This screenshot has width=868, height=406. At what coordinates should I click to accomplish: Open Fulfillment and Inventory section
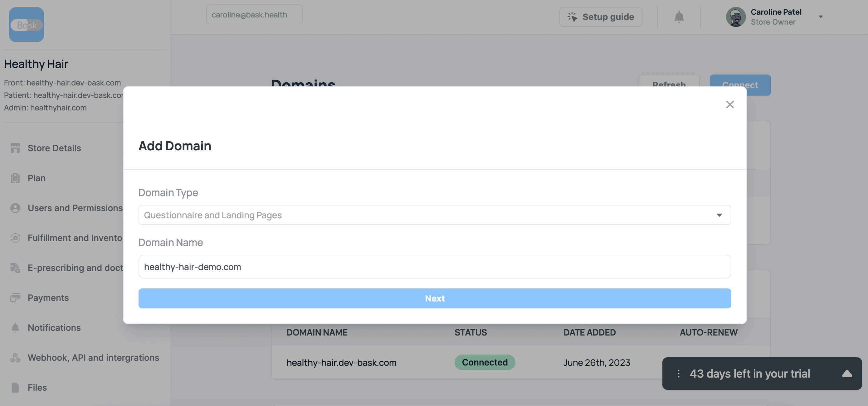(75, 238)
